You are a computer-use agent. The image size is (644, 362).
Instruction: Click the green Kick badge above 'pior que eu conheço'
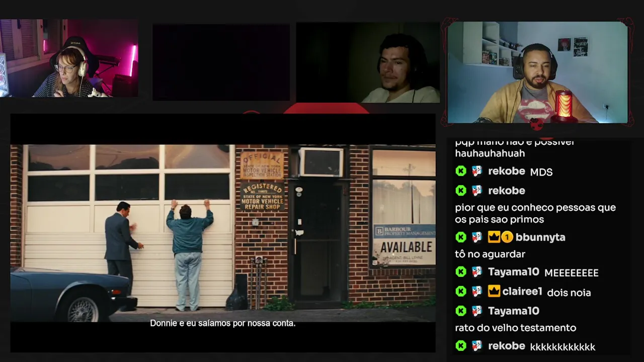(461, 191)
